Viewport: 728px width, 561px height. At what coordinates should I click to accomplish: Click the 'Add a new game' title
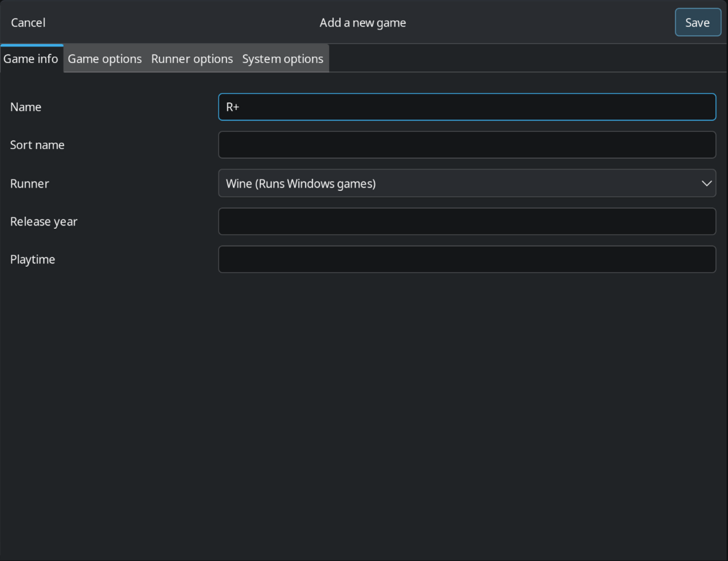pos(363,22)
